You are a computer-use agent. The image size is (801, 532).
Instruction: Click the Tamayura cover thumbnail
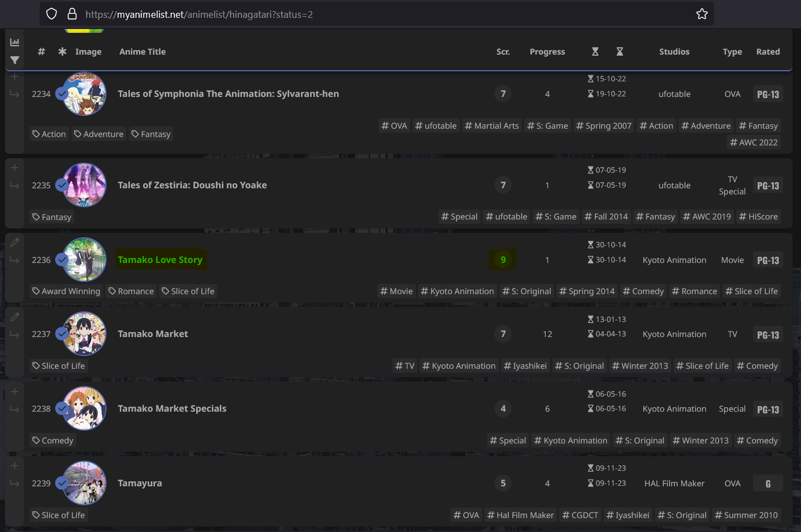point(85,483)
